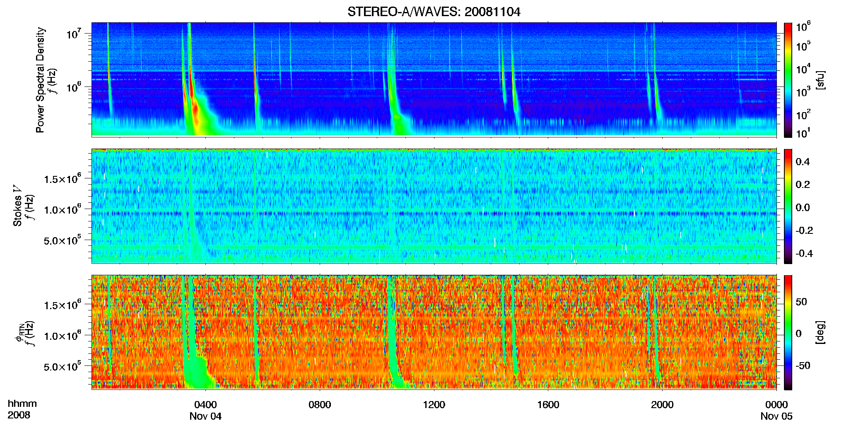Open the phi RTN direction spectrogram panel
Screen dimensions: 868x447
pyautogui.click(x=434, y=332)
